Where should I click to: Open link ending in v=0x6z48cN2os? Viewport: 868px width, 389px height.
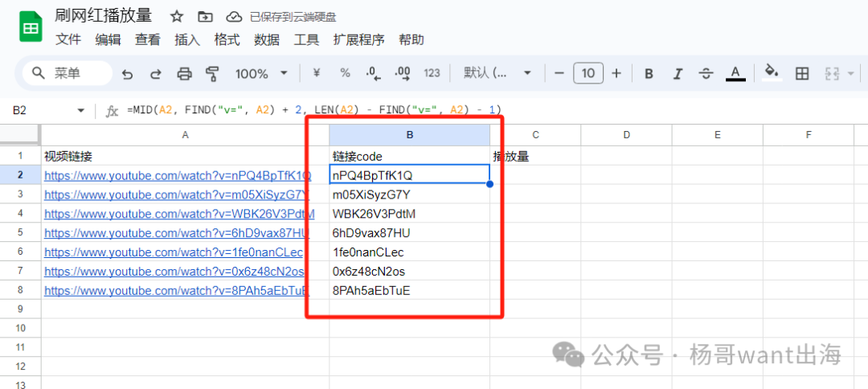tap(174, 272)
